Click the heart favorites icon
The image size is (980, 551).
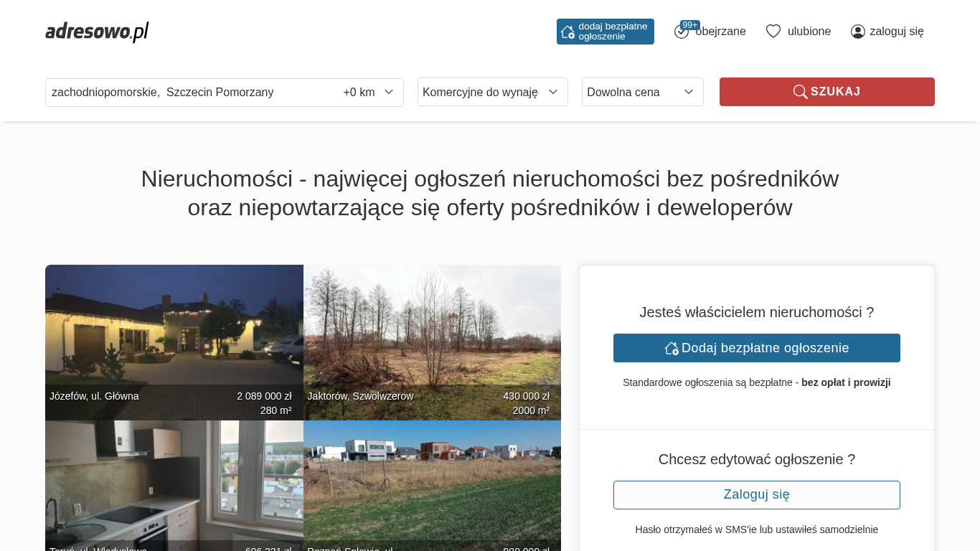(x=773, y=32)
